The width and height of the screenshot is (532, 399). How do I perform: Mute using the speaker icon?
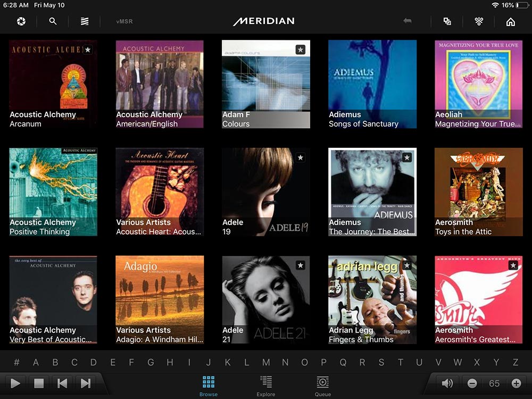[x=447, y=384]
